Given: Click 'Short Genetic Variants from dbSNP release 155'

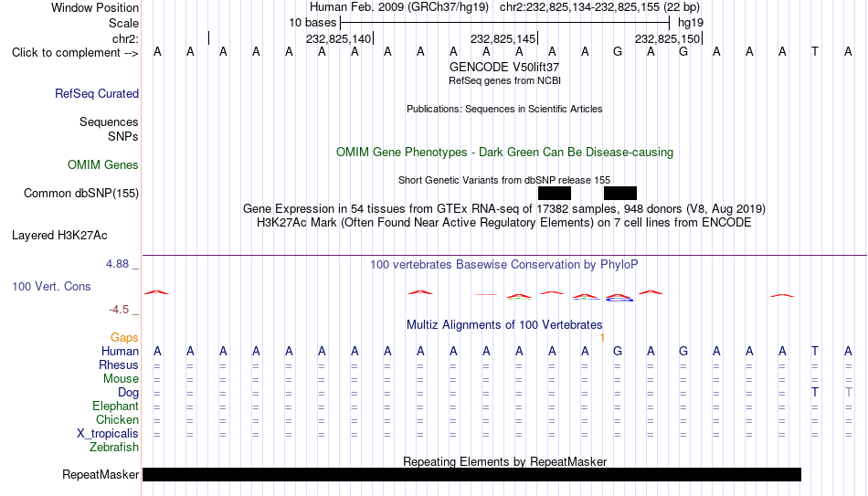Looking at the screenshot, I should pyautogui.click(x=504, y=180).
